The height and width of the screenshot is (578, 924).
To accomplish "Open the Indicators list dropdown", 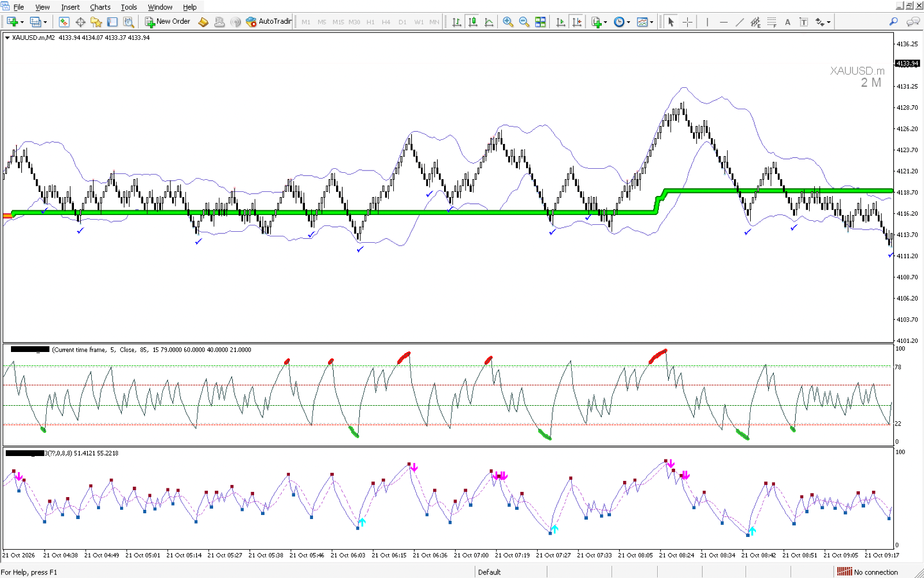I will [599, 22].
